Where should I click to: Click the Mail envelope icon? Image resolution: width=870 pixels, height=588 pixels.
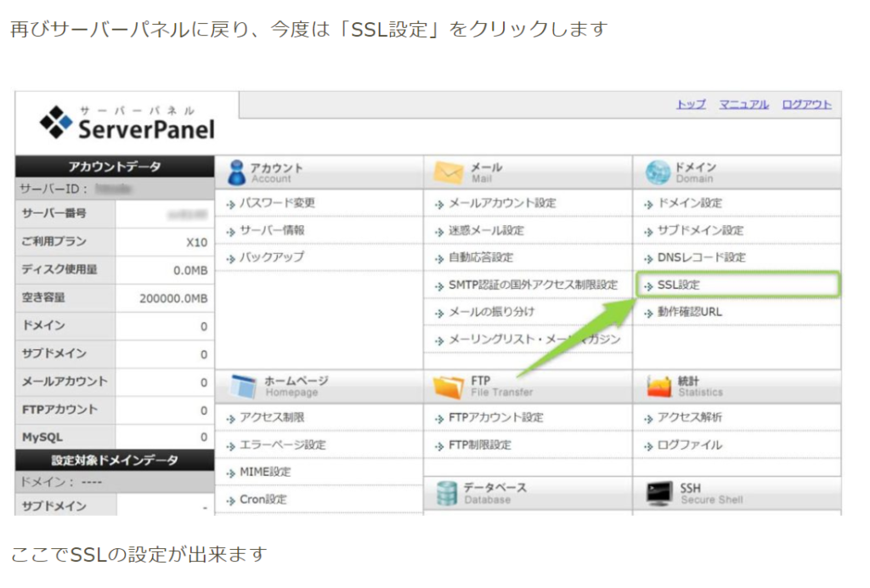click(449, 172)
